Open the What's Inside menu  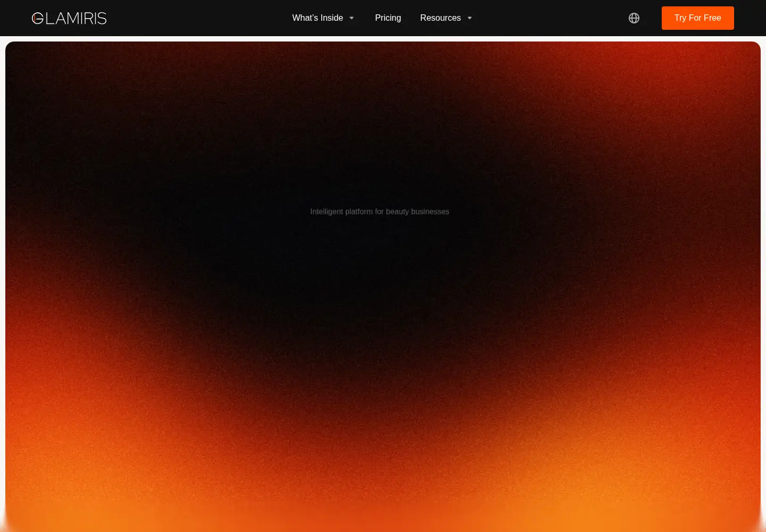pyautogui.click(x=318, y=18)
